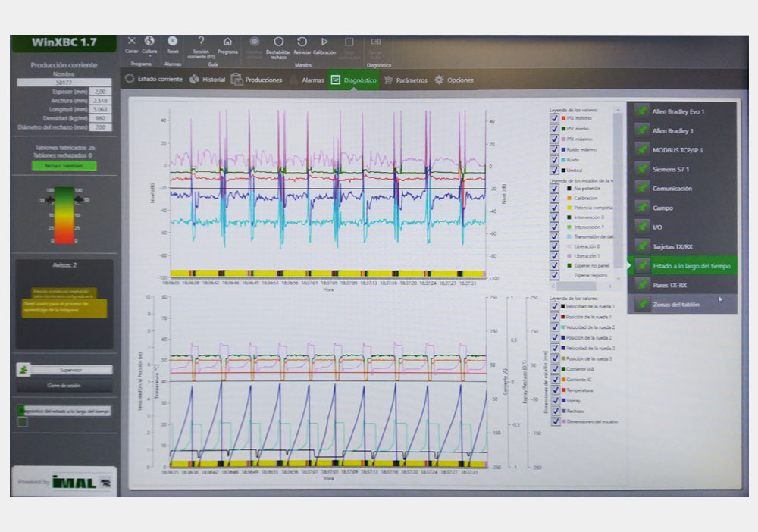Click the Espesor (mm) value field
The height and width of the screenshot is (532, 758).
tap(100, 92)
